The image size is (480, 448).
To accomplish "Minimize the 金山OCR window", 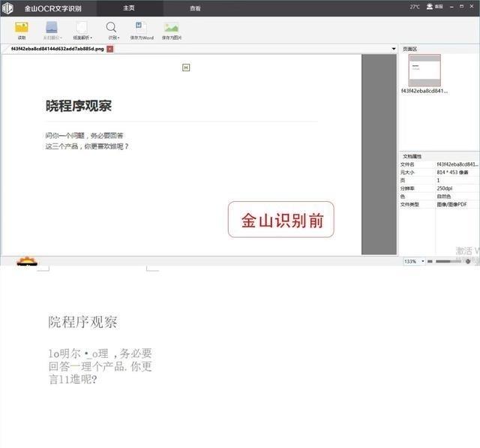I will click(x=451, y=7).
